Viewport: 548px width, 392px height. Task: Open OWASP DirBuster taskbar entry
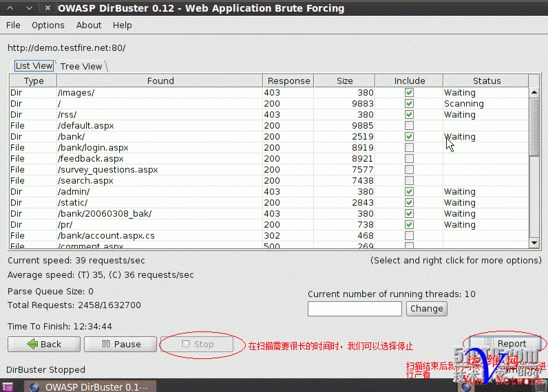(x=89, y=386)
